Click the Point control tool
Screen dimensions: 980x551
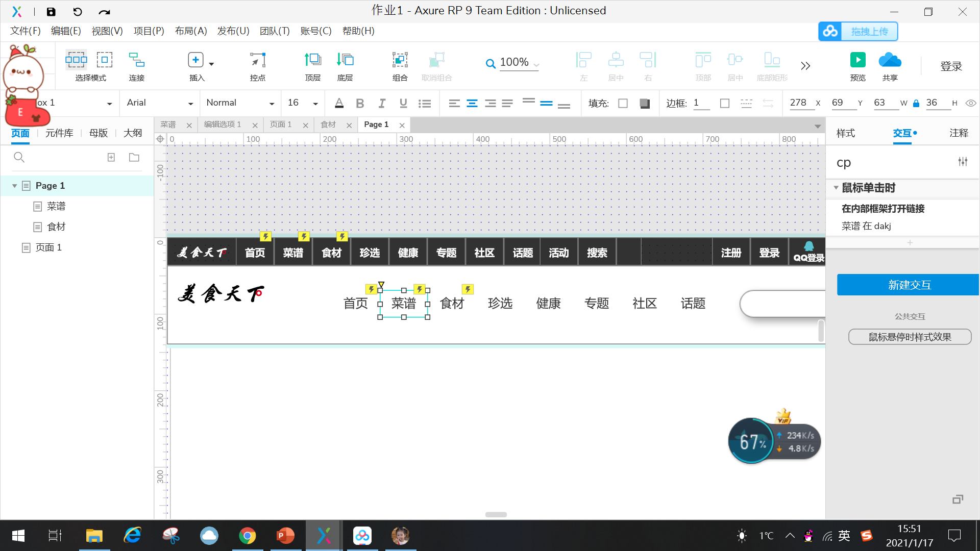click(258, 60)
